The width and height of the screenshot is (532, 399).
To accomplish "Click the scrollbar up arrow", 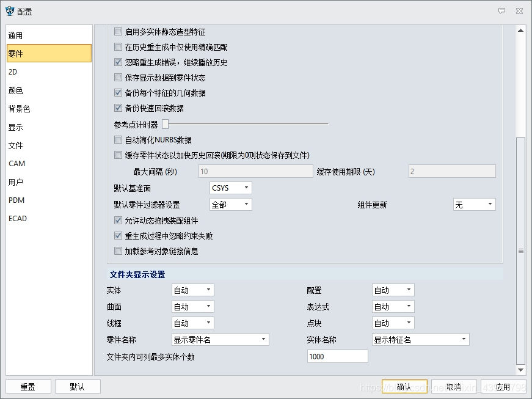I will (520, 31).
